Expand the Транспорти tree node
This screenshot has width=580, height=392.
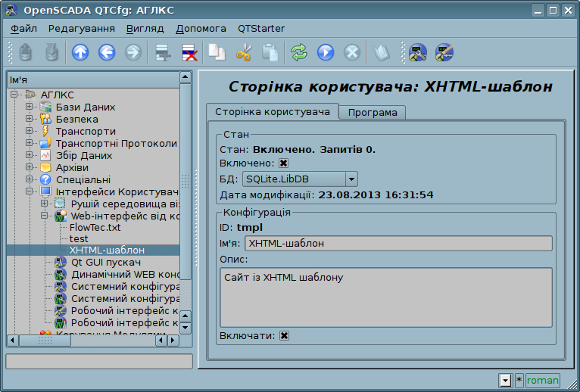(30, 131)
